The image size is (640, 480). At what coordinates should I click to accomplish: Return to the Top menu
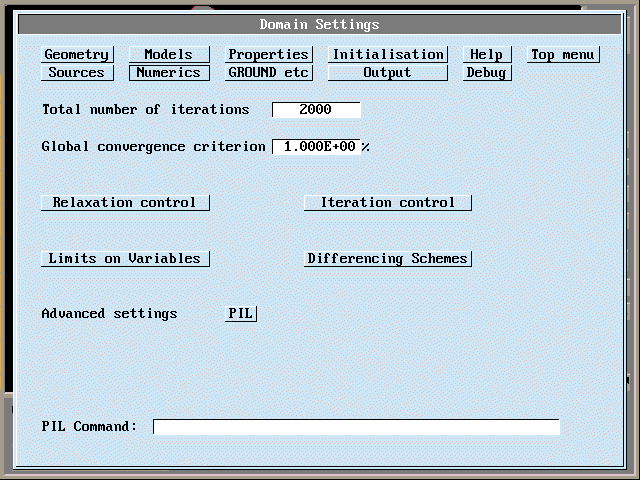coord(562,55)
